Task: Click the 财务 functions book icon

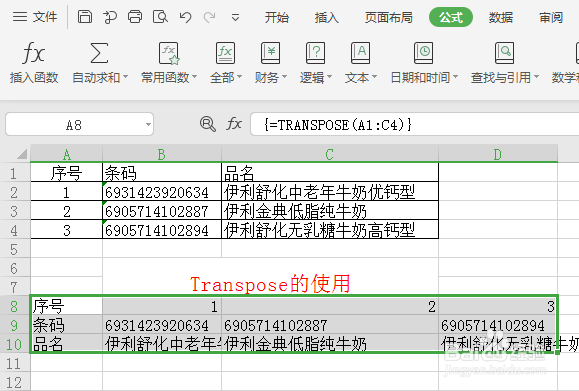Action: tap(270, 53)
